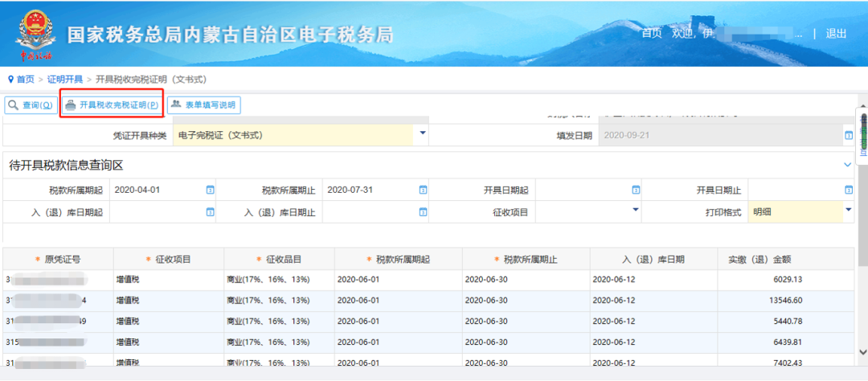
Task: Open the side tab on right edge
Action: click(x=862, y=136)
